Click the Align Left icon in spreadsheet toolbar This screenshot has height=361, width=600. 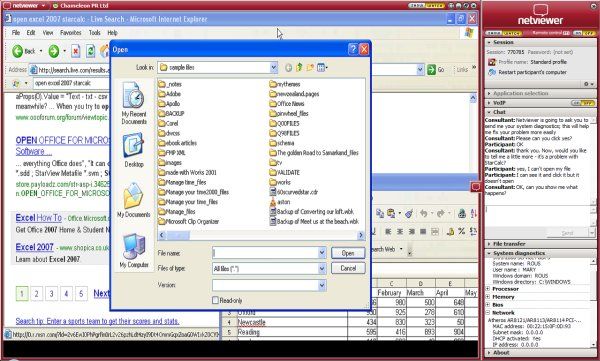[x=388, y=232]
